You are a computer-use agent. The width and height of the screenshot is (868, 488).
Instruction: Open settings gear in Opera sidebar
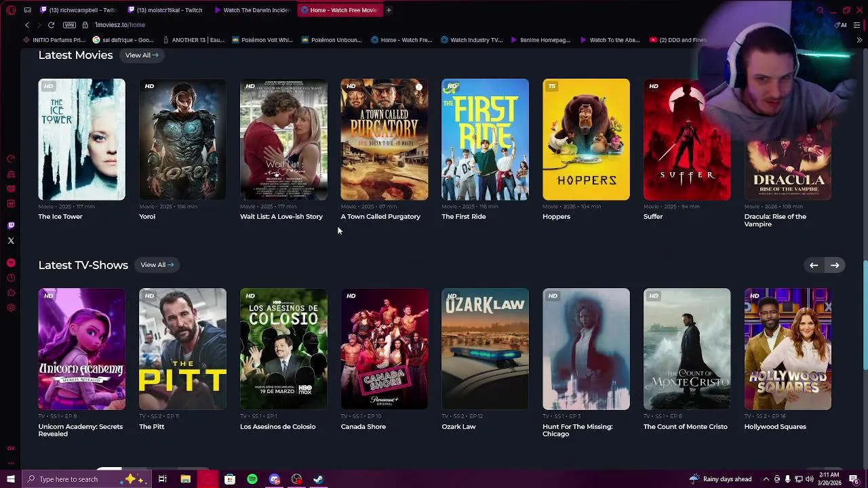[x=11, y=308]
